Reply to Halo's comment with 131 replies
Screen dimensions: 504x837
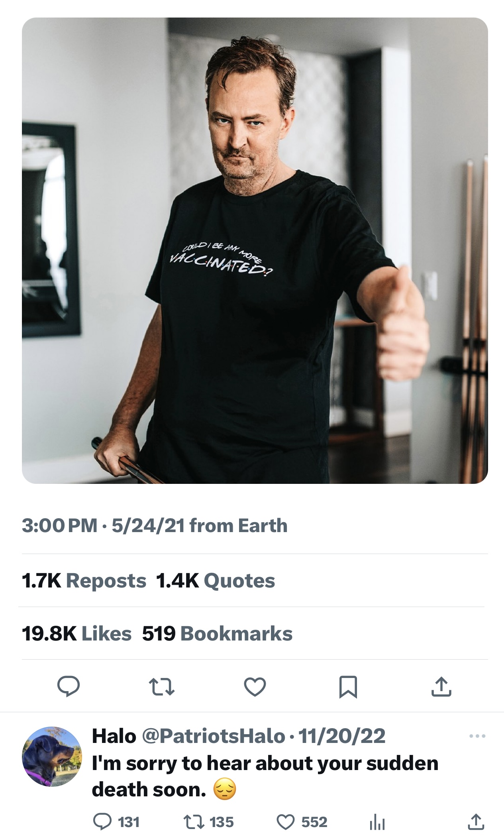point(102,822)
